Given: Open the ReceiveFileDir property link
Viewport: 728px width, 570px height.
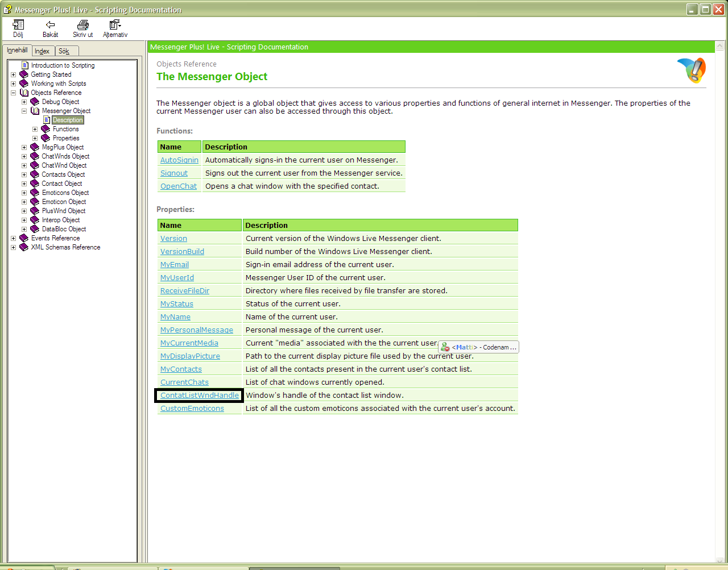Looking at the screenshot, I should [x=185, y=291].
